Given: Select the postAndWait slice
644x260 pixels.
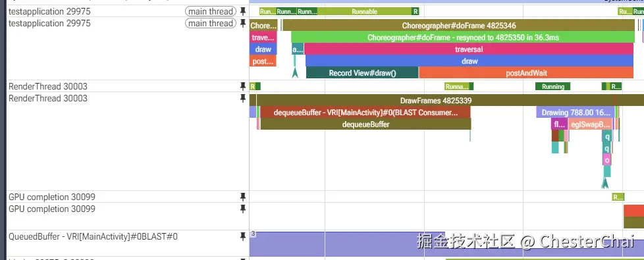Looking at the screenshot, I should click(526, 73).
